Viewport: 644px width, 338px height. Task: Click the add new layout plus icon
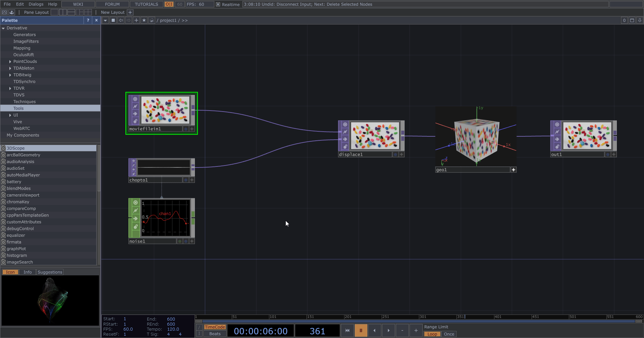pyautogui.click(x=130, y=12)
